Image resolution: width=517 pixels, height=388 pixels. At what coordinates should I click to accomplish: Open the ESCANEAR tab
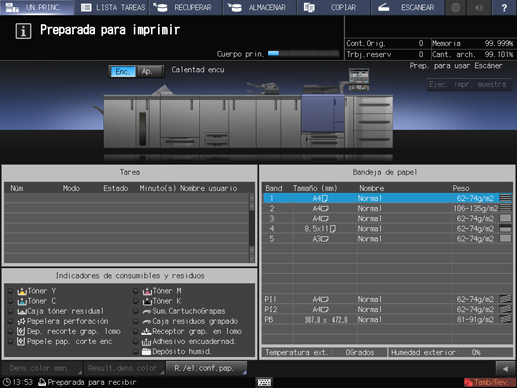(x=408, y=7)
